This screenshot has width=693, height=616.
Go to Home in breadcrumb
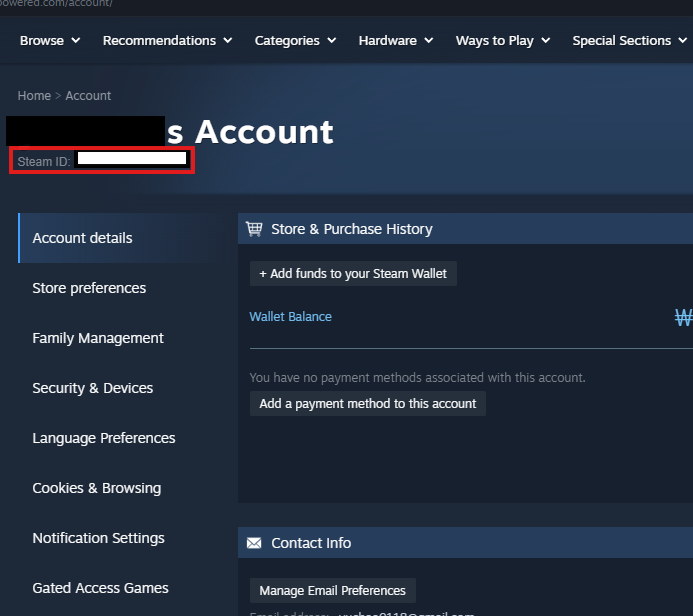[x=34, y=96]
